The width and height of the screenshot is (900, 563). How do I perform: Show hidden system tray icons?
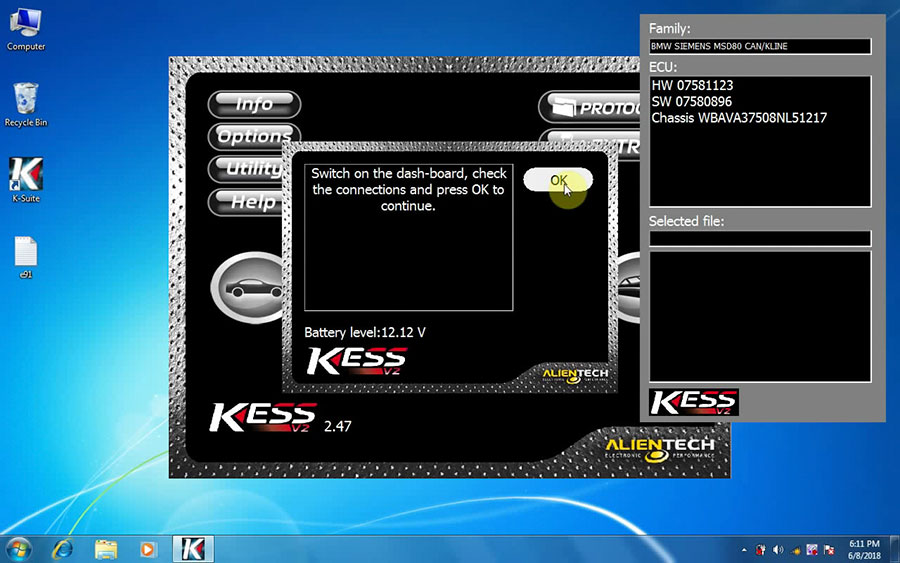pos(744,549)
